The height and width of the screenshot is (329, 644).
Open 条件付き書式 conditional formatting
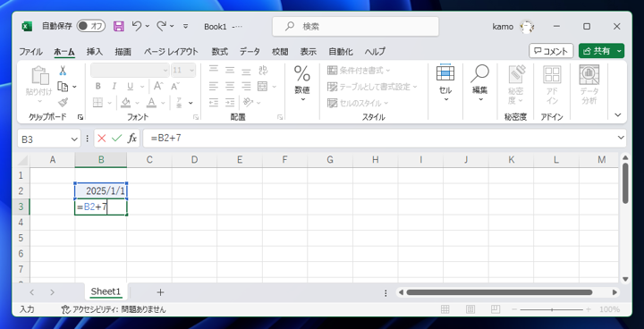pyautogui.click(x=359, y=71)
